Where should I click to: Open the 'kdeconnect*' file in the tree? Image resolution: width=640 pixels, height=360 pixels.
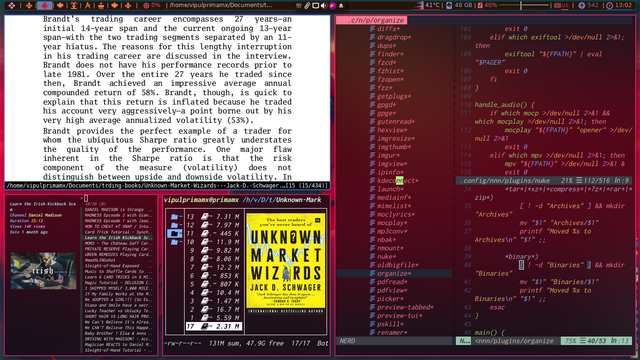[x=394, y=180]
